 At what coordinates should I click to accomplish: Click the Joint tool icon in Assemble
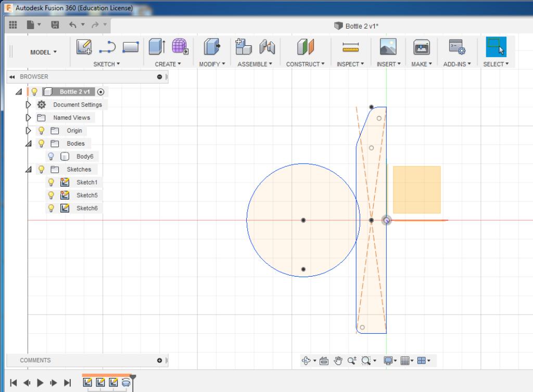tap(267, 47)
